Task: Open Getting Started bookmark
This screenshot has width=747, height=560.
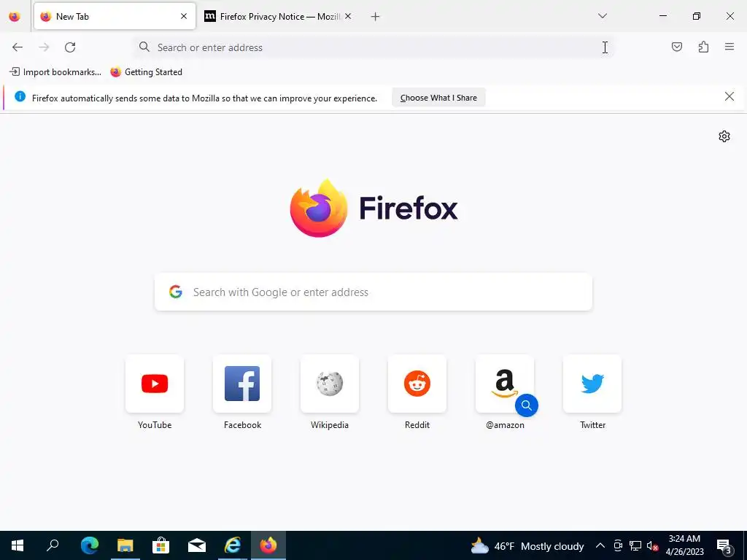Action: [147, 72]
